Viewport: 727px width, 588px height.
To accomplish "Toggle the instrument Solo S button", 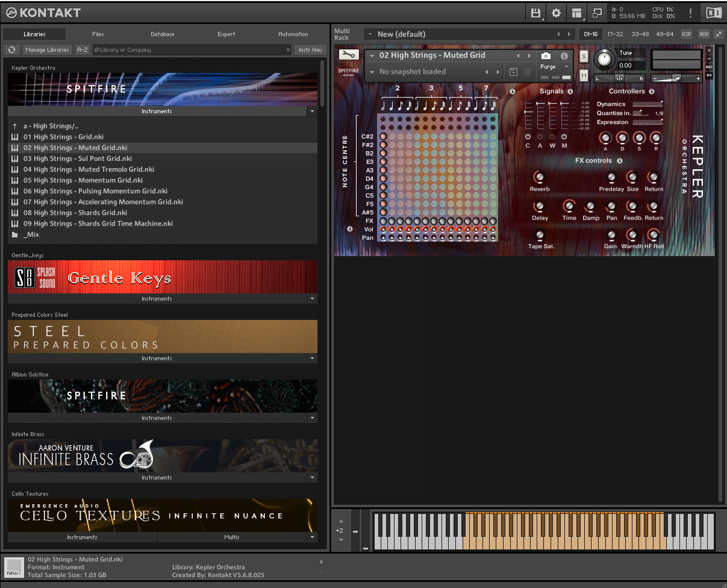I will click(x=584, y=56).
